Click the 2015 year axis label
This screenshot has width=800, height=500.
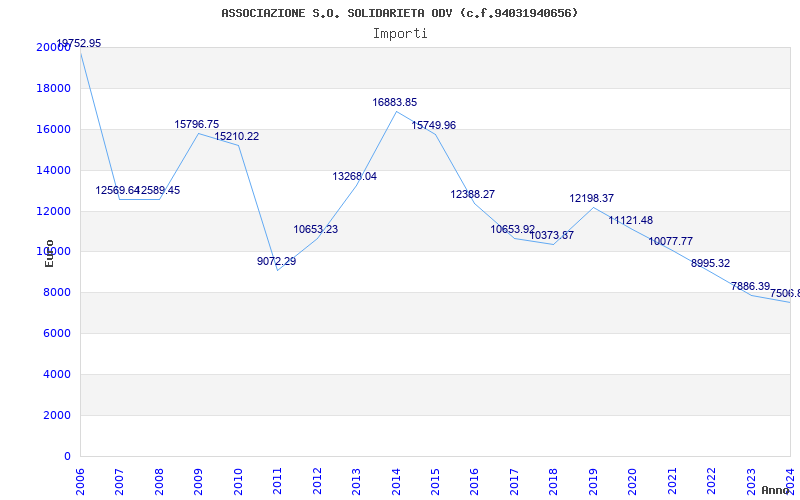point(435,482)
